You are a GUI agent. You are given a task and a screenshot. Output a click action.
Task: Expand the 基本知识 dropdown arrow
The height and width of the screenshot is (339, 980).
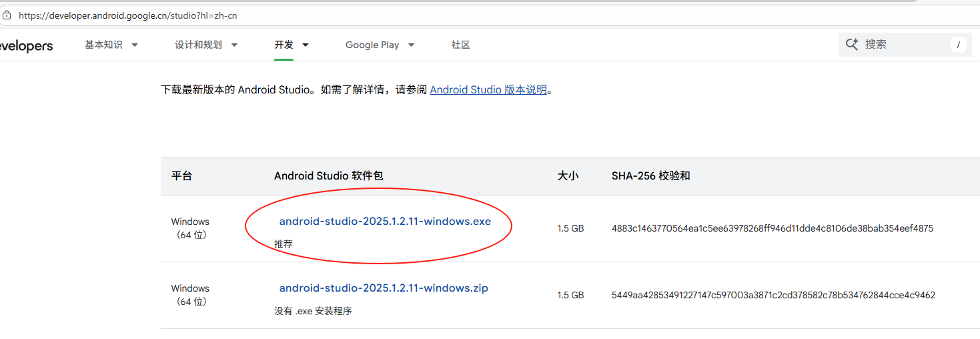point(135,45)
